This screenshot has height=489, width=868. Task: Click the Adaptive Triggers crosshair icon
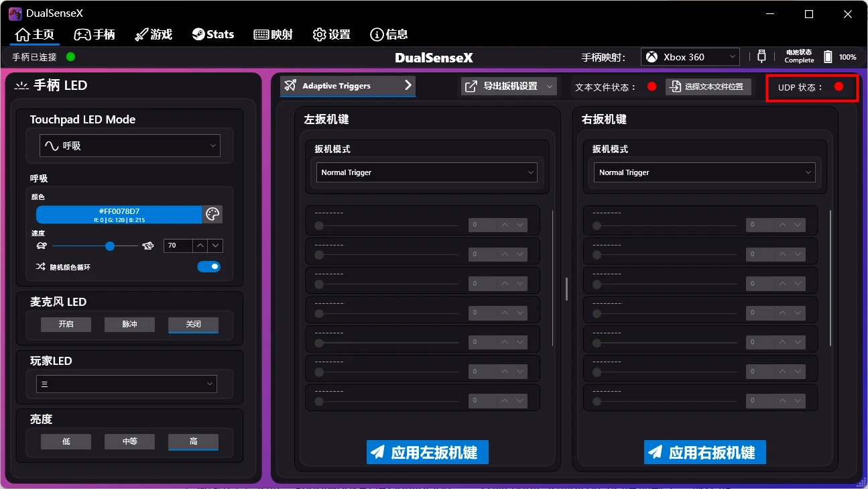[289, 85]
